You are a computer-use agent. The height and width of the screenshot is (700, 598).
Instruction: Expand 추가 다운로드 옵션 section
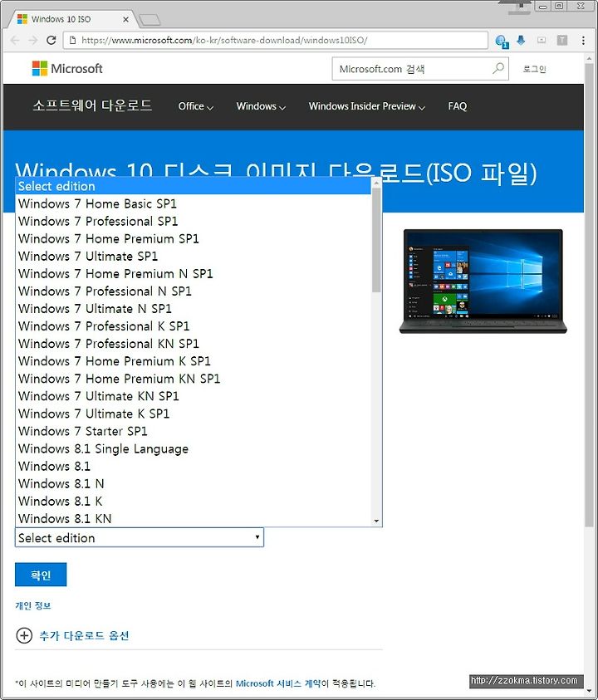click(x=84, y=636)
